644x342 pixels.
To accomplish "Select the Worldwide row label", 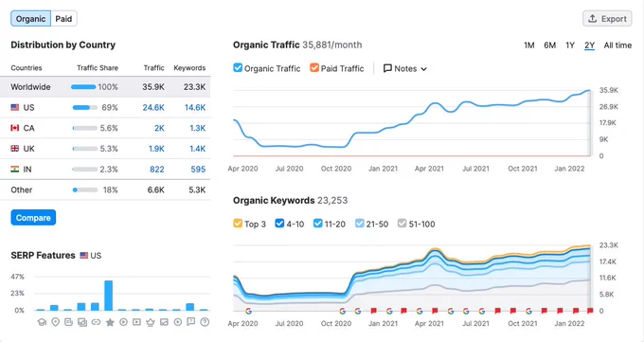I will pyautogui.click(x=30, y=87).
